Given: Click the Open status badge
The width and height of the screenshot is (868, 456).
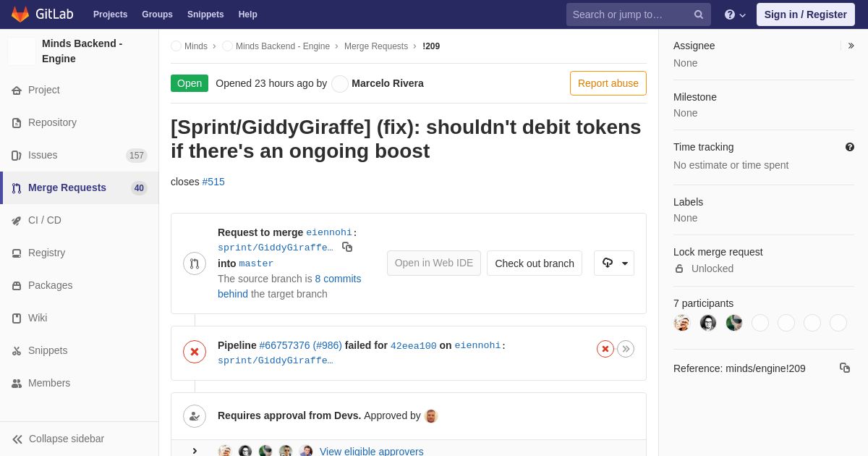Looking at the screenshot, I should click(190, 83).
